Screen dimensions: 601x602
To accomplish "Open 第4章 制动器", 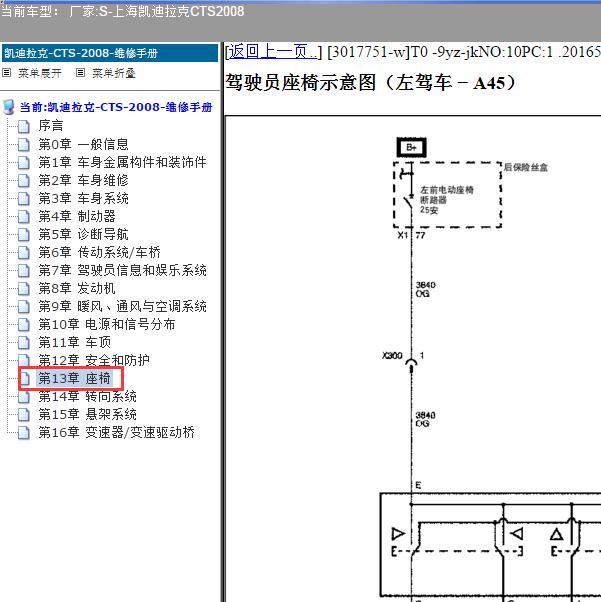I will [x=77, y=216].
